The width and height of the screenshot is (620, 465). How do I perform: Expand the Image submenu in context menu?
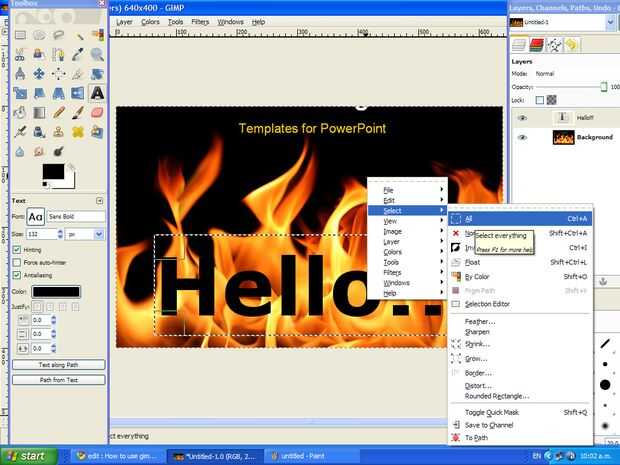point(407,231)
